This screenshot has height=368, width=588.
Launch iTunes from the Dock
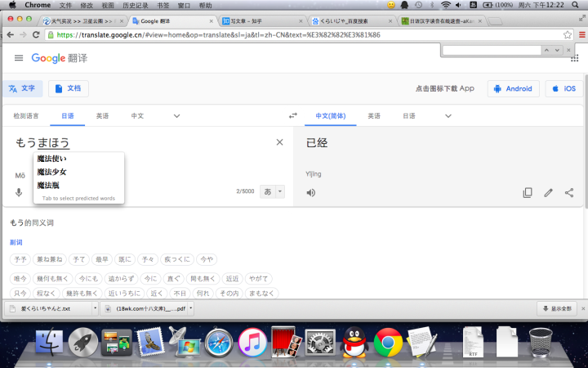click(x=252, y=343)
